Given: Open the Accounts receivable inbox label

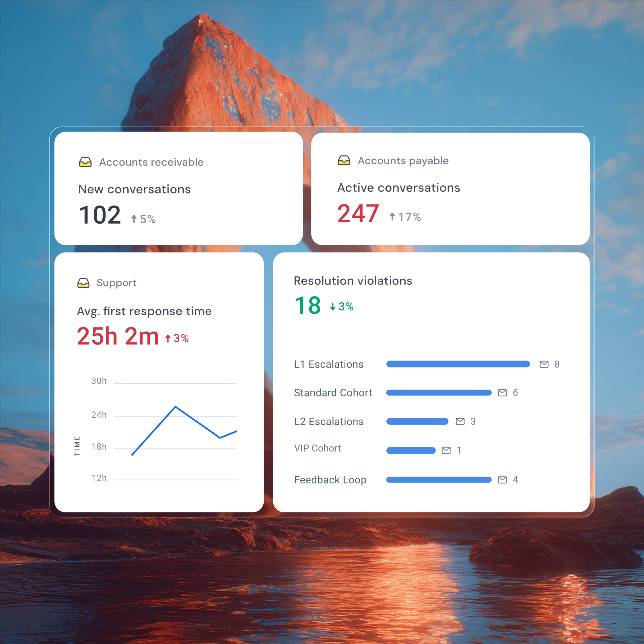Looking at the screenshot, I should [151, 162].
